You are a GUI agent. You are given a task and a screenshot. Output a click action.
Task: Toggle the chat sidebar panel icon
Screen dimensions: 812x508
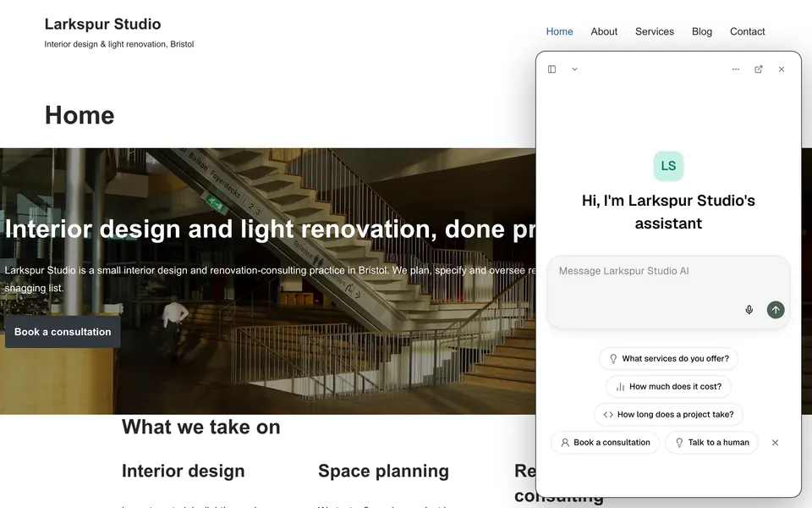point(552,69)
